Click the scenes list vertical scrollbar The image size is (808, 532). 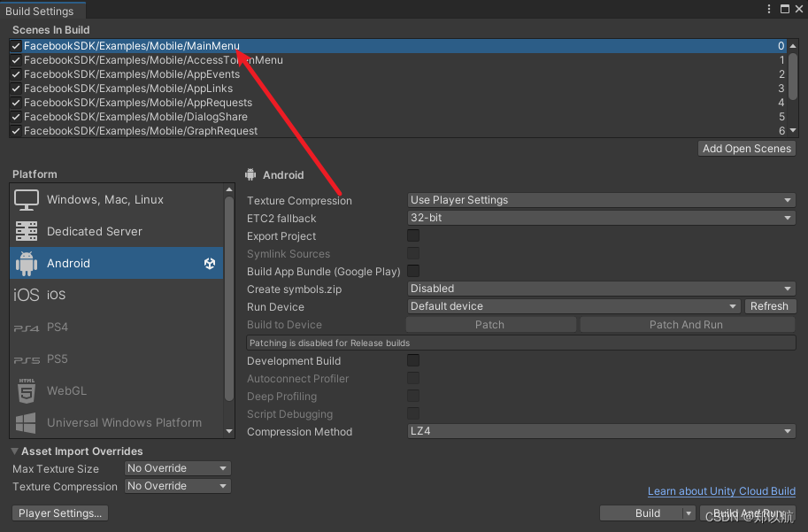(x=793, y=76)
